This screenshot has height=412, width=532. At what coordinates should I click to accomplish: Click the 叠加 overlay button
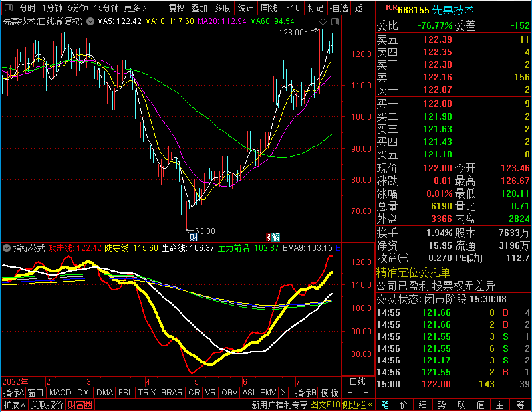point(199,8)
